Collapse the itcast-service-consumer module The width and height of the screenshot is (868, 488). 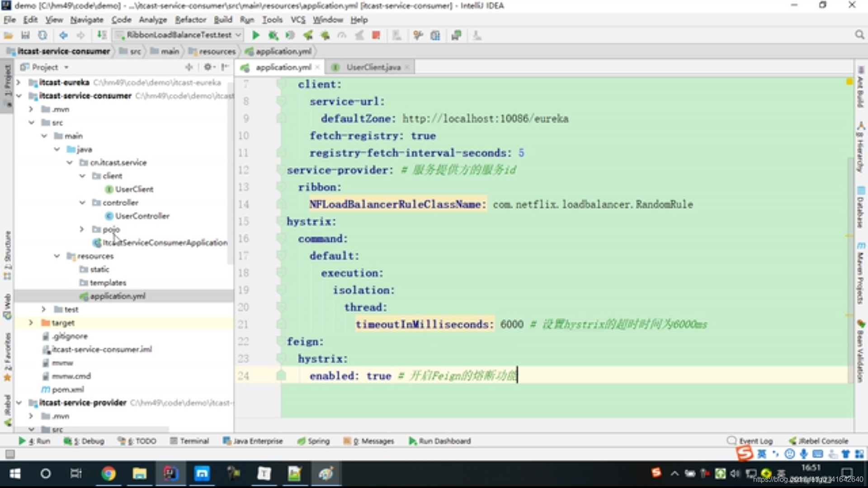[x=19, y=96]
